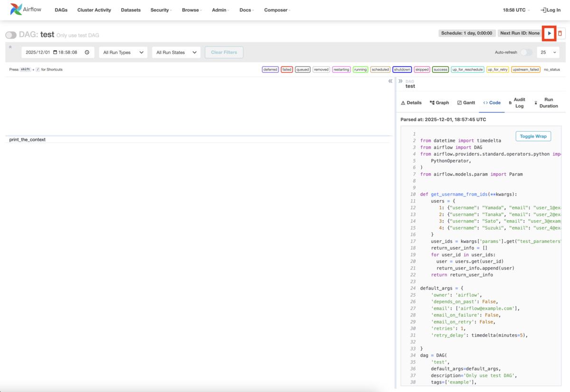Click the queued status legend badge
Viewport: 570px width, 392px height.
(x=303, y=70)
